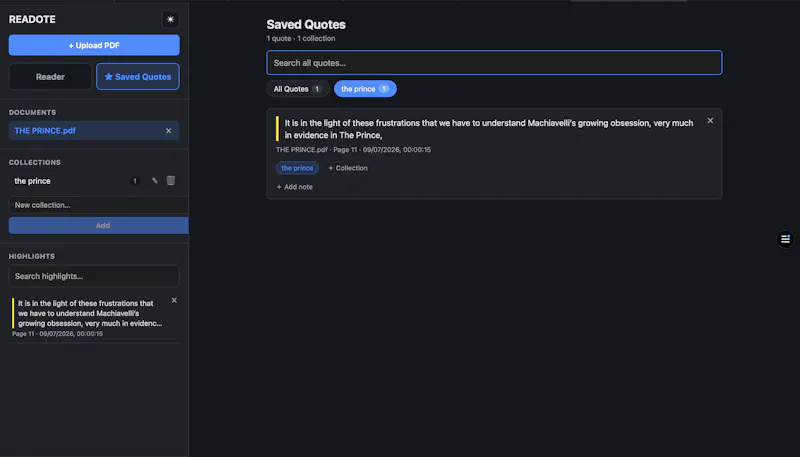Open the floating list menu icon

785,239
